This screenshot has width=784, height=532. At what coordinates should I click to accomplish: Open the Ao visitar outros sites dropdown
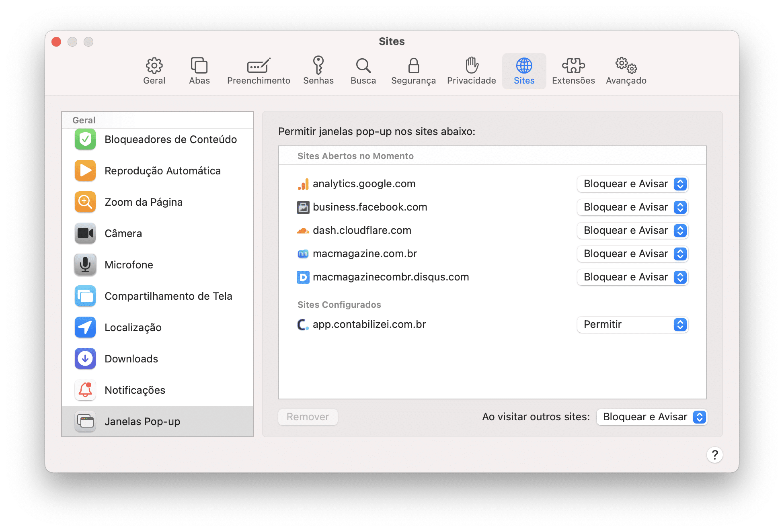coord(651,417)
